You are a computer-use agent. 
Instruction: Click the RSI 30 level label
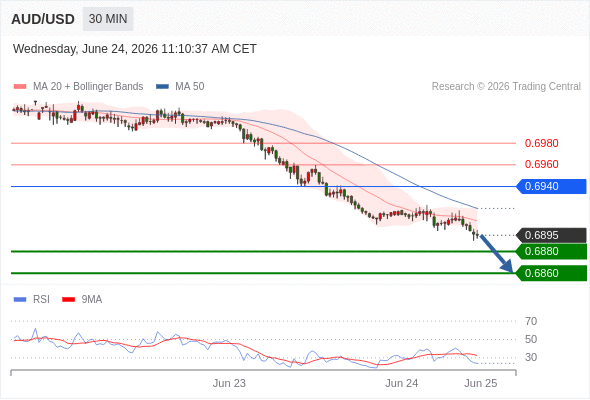point(531,357)
